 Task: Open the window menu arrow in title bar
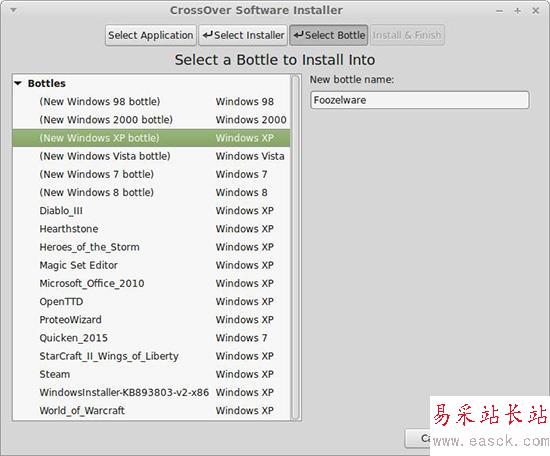[13, 10]
